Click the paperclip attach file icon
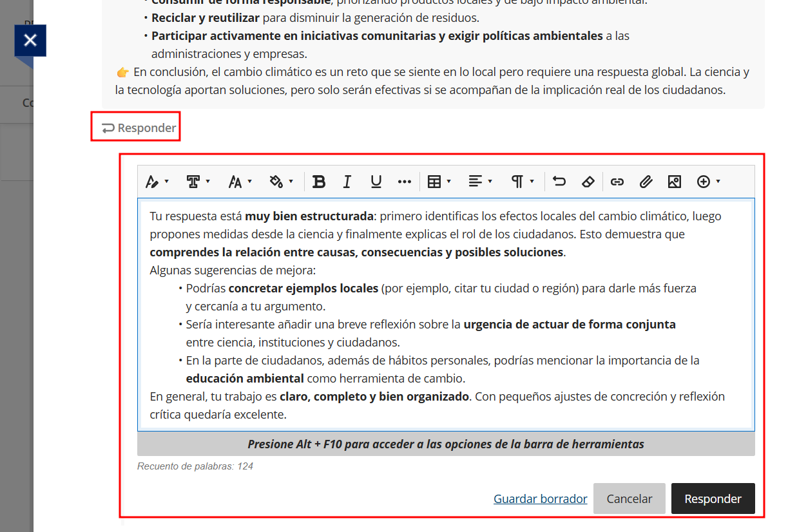This screenshot has height=532, width=788. pos(646,182)
